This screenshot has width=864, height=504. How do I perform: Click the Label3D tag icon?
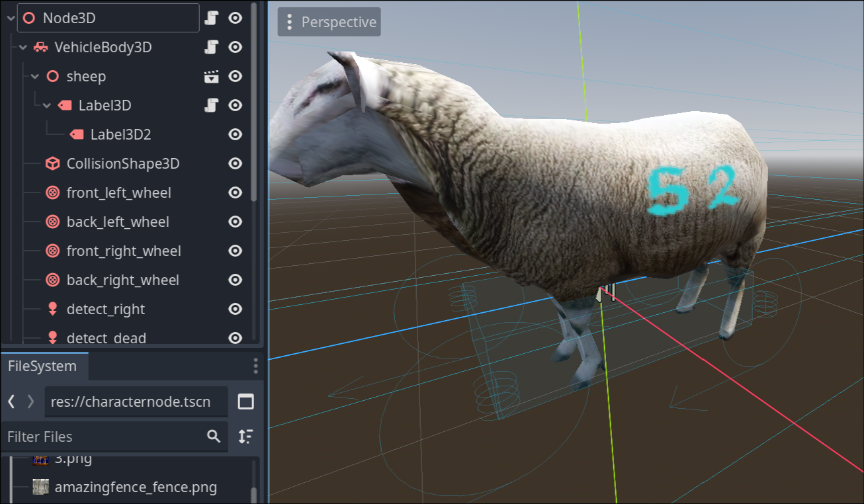[x=64, y=105]
